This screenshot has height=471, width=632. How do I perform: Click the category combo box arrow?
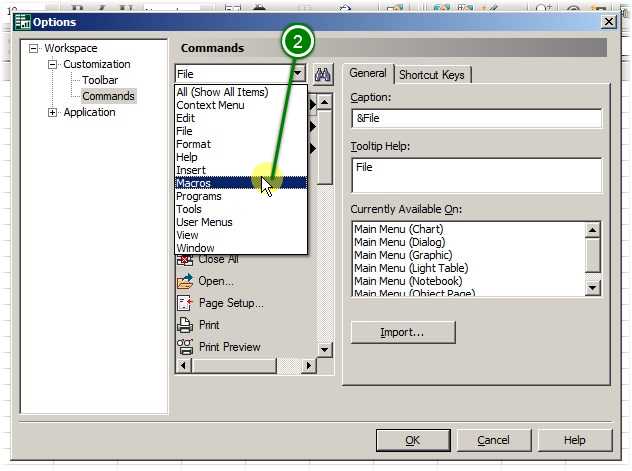point(298,74)
